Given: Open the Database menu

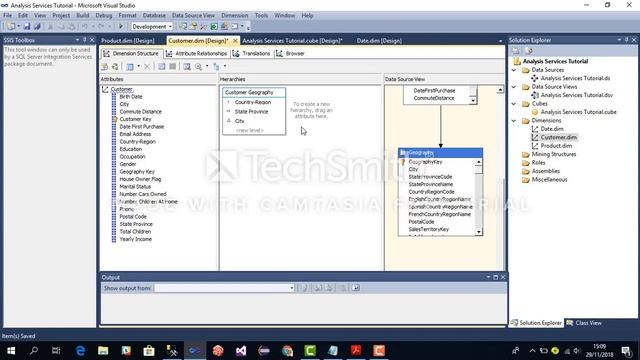Looking at the screenshot, I should [x=154, y=16].
